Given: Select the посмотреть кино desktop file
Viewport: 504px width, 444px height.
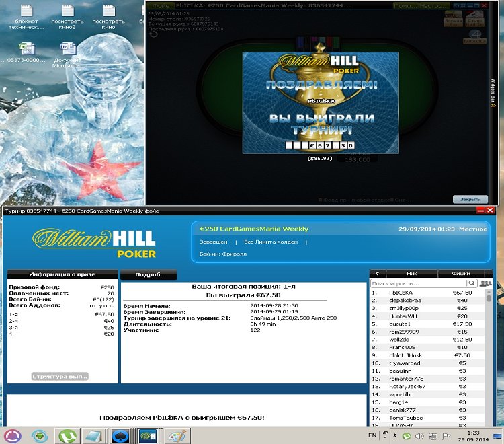Looking at the screenshot, I should (x=109, y=17).
